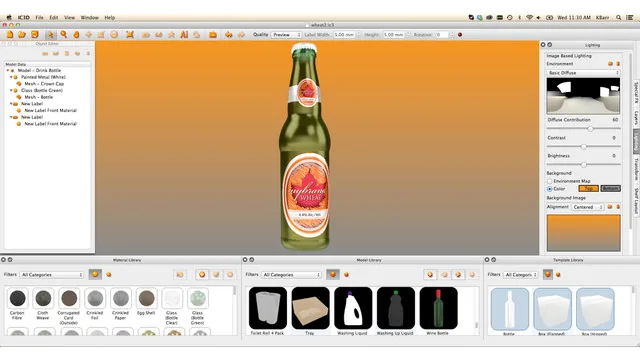Adjust the Diffuse Contribution slider handle
The height and width of the screenshot is (360, 640).
tap(590, 129)
